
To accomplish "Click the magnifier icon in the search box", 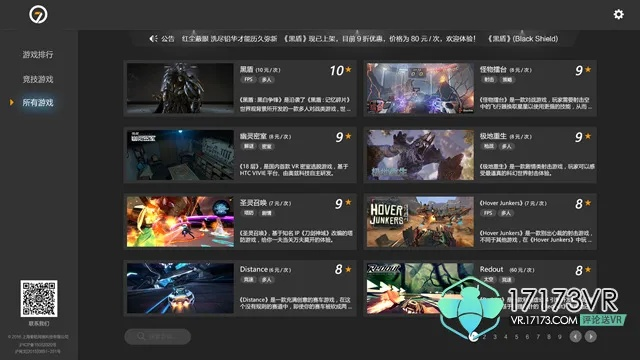I will 141,336.
